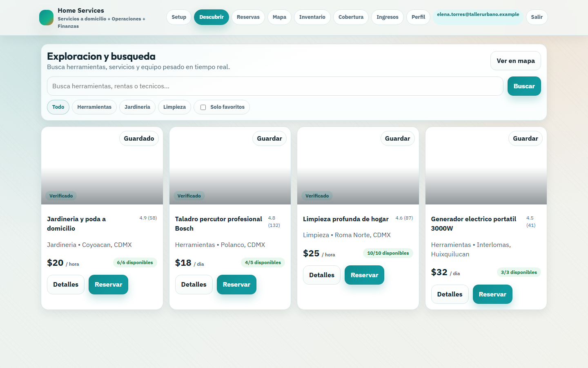The width and height of the screenshot is (588, 368).
Task: Click the title Limpieza profunda de hogar
Action: tap(346, 219)
